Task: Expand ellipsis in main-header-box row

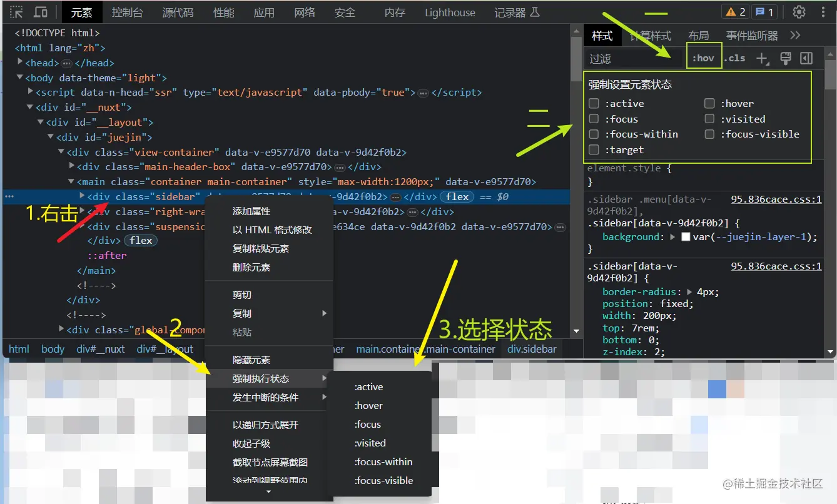Action: tap(340, 167)
